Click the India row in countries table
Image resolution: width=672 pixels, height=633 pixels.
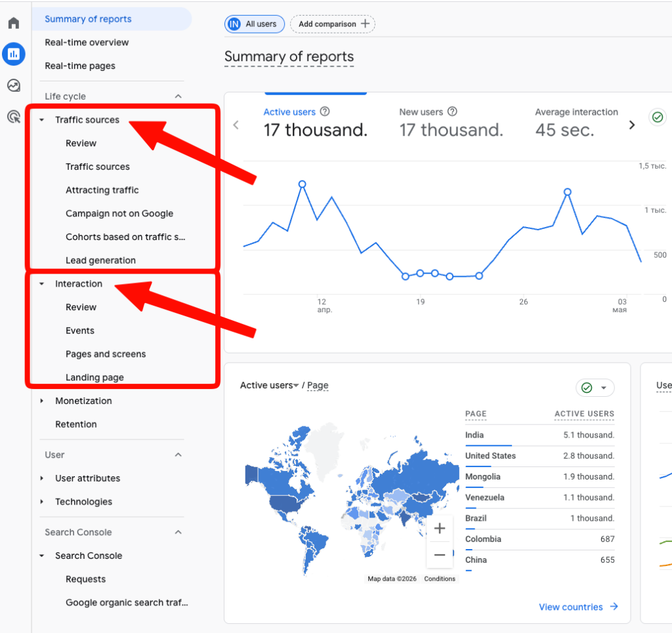coord(539,435)
